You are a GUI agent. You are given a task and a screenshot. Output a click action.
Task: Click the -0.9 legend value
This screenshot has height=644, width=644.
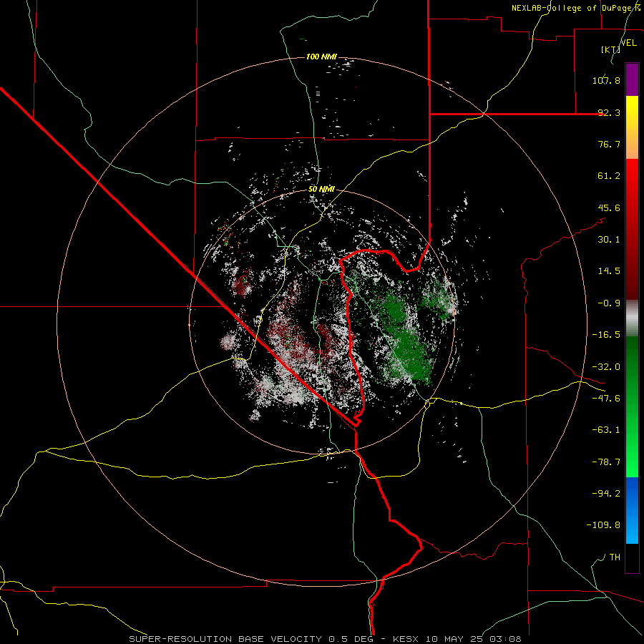click(x=609, y=303)
